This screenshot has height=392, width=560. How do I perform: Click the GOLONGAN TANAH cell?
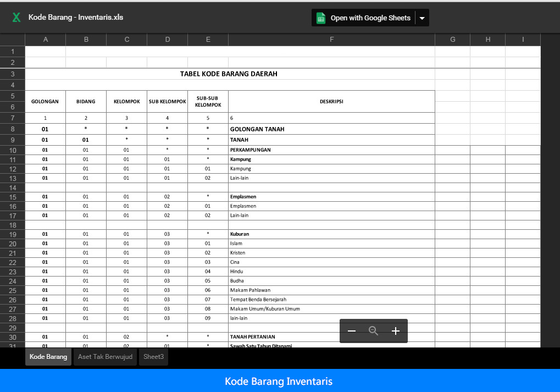click(331, 129)
